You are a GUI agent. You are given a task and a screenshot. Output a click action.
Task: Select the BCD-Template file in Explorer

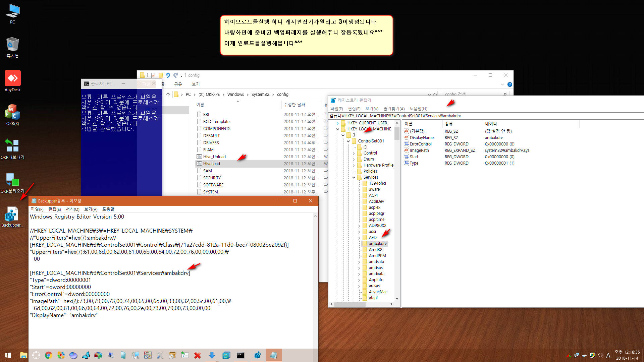click(x=216, y=122)
